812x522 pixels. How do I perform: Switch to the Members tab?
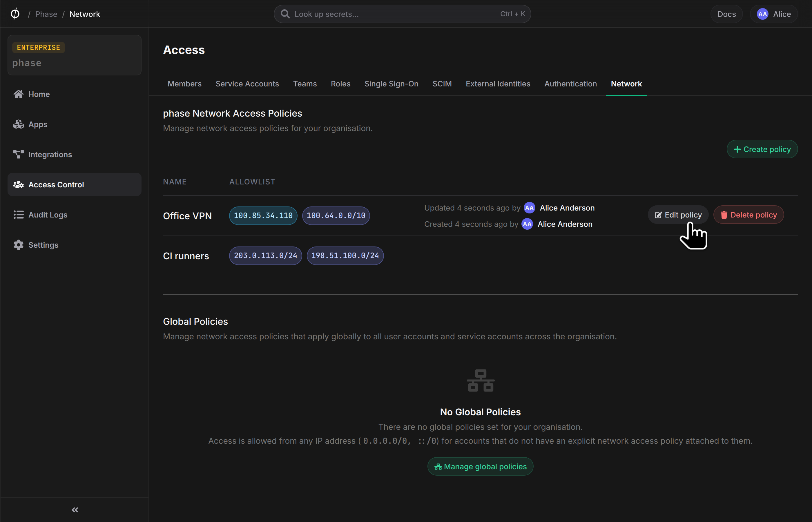184,84
